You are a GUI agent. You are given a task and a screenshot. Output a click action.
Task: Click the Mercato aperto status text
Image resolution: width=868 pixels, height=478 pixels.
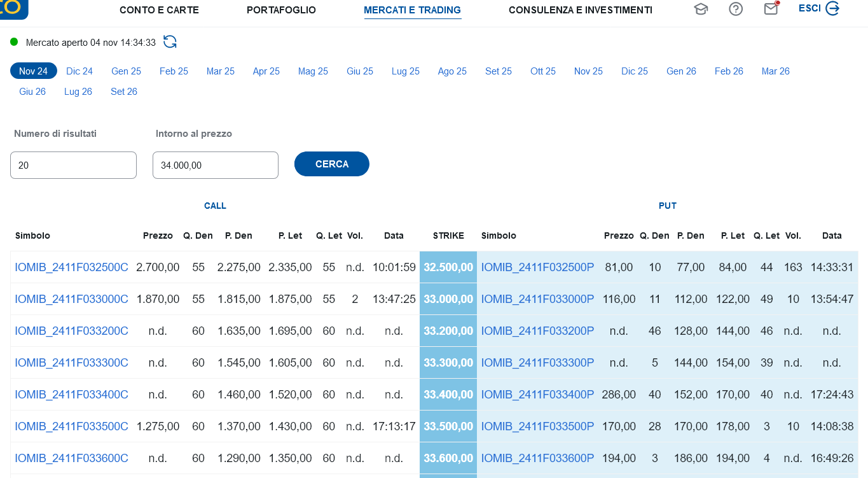click(x=91, y=43)
